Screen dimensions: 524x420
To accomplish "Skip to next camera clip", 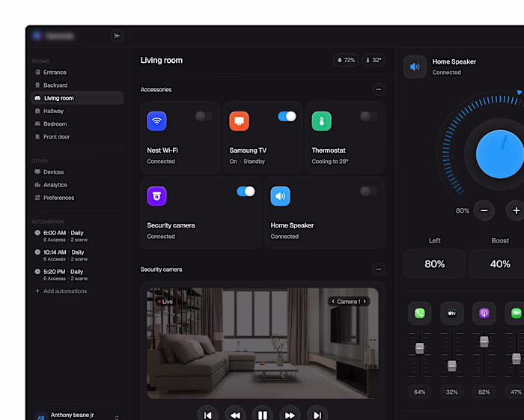I will pyautogui.click(x=317, y=415).
